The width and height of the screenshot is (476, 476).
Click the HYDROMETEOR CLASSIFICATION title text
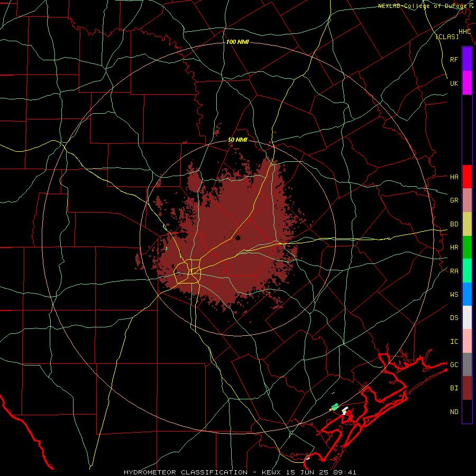(186, 472)
